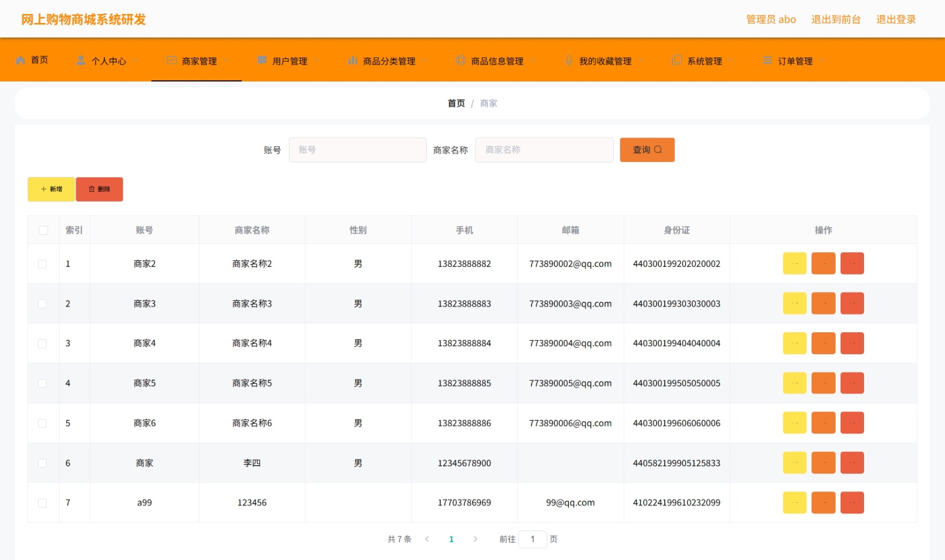Click the home icon beside 首页
The width and height of the screenshot is (945, 560).
[20, 60]
